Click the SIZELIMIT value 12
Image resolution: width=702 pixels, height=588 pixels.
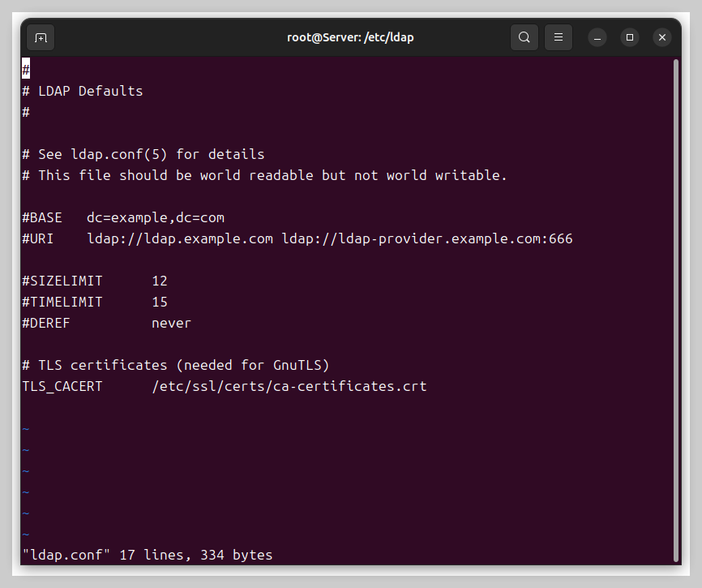click(x=160, y=281)
